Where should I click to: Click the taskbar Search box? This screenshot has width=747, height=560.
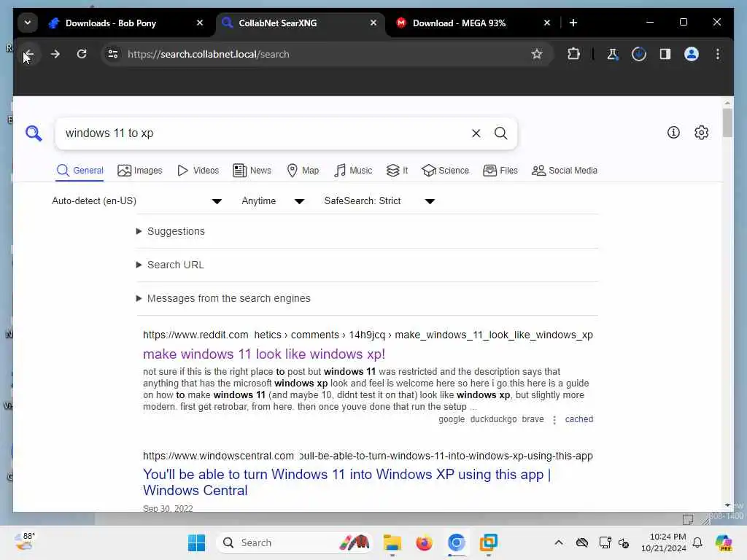tap(294, 542)
